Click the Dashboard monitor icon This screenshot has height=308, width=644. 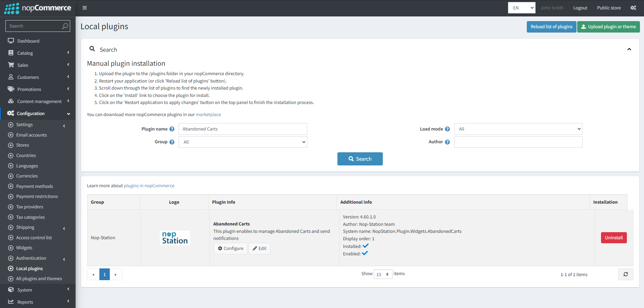11,41
